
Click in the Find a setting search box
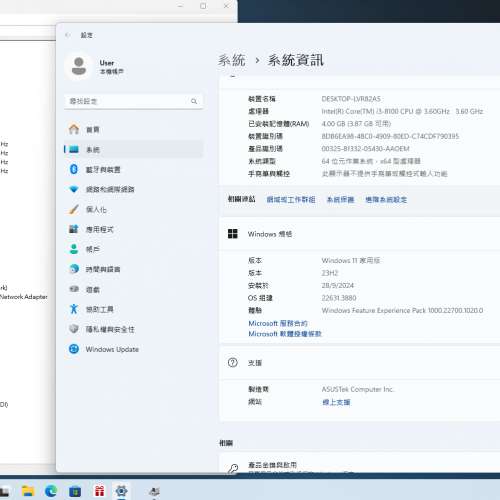pyautogui.click(x=133, y=101)
